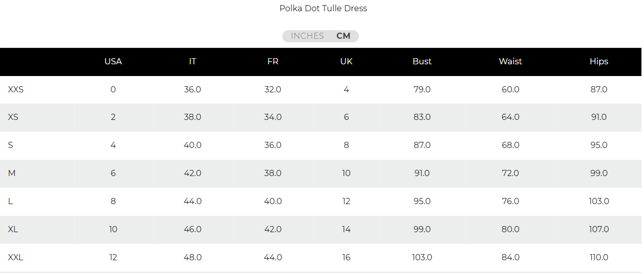Click the USA column header
The height and width of the screenshot is (274, 644).
tap(113, 61)
